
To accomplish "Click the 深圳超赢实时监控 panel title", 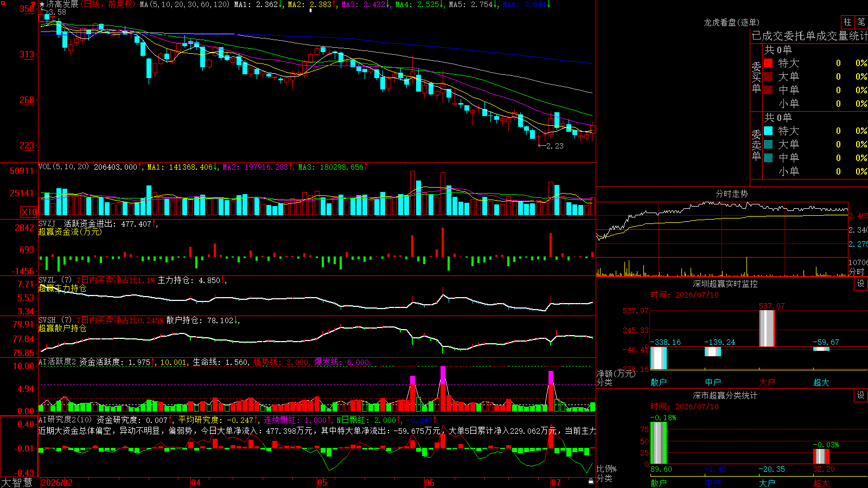I will coord(725,284).
